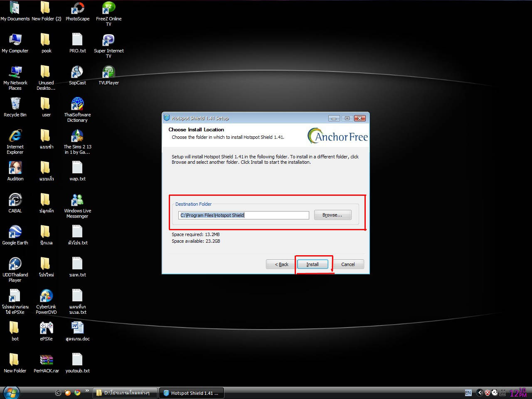
Task: Launch CyberLink PowerDVD
Action: pyautogui.click(x=46, y=302)
